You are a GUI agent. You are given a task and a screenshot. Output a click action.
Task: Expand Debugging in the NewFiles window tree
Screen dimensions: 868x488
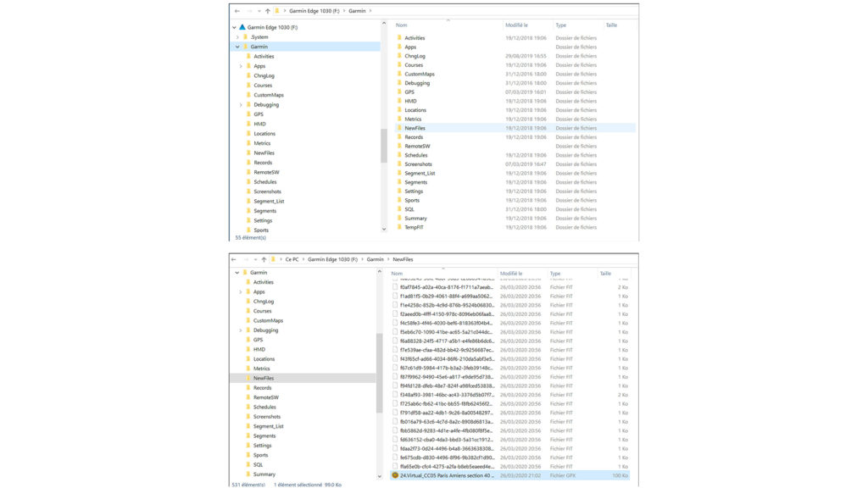click(240, 331)
